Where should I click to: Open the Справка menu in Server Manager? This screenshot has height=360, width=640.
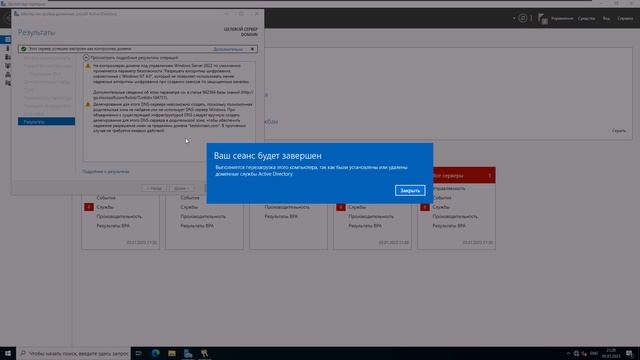pyautogui.click(x=625, y=18)
